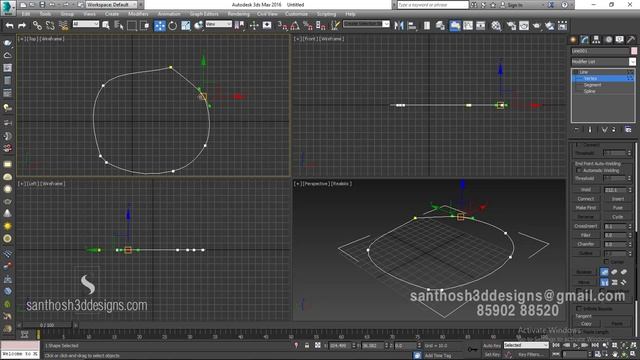The width and height of the screenshot is (640, 360).
Task: Click the Fillet value input field
Action: 615,236
